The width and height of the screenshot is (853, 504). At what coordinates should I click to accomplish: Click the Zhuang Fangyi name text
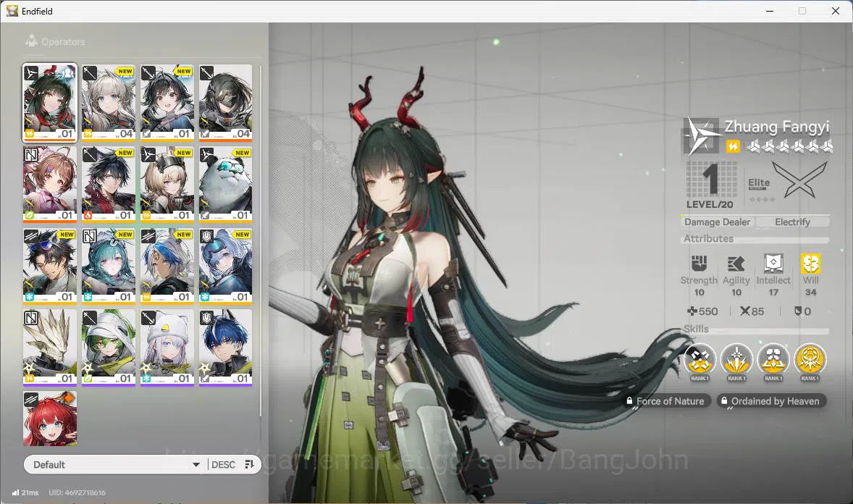(777, 126)
